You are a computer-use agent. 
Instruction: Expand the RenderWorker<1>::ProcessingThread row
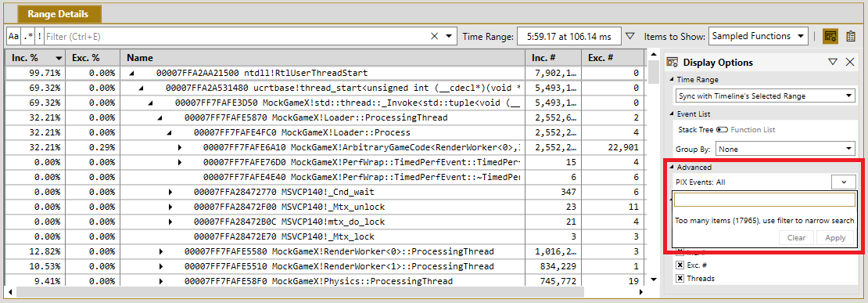pos(161,266)
